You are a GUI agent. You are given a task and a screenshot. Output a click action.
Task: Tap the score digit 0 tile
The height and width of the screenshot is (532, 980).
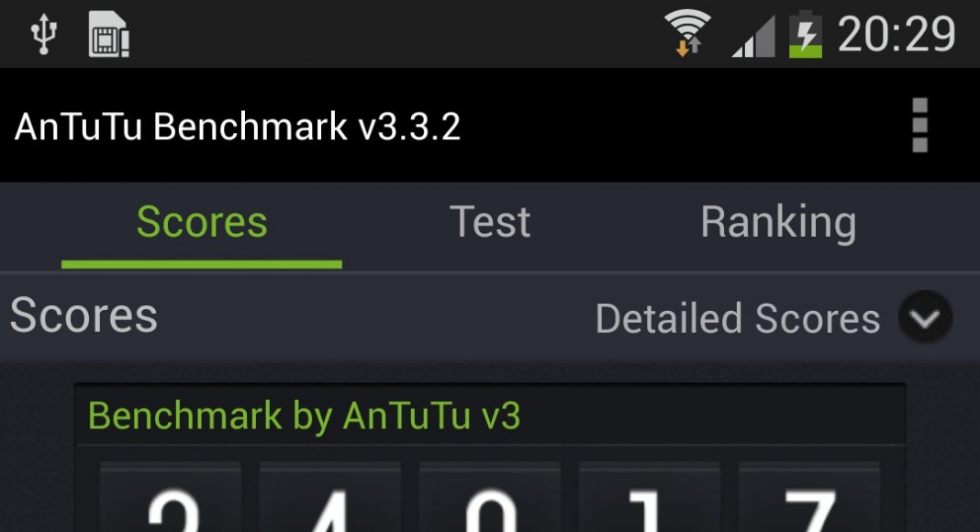pyautogui.click(x=490, y=498)
